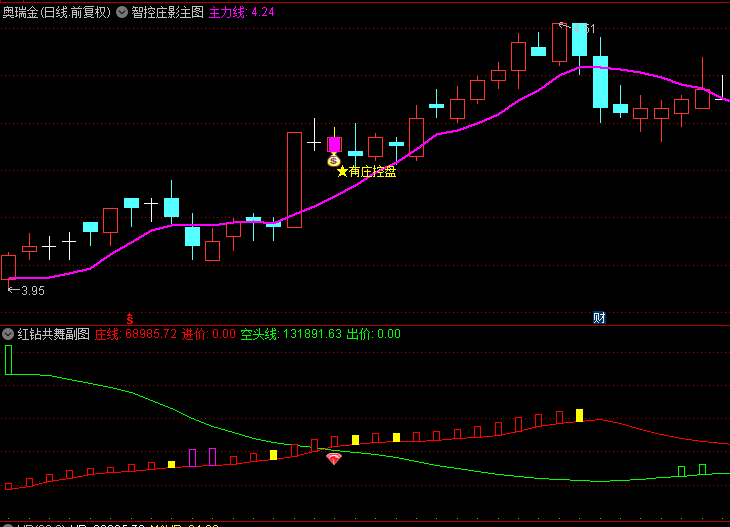Viewport: 730px width, 527px height.
Task: Click the 智控庄影主图 indicator name
Action: 168,12
